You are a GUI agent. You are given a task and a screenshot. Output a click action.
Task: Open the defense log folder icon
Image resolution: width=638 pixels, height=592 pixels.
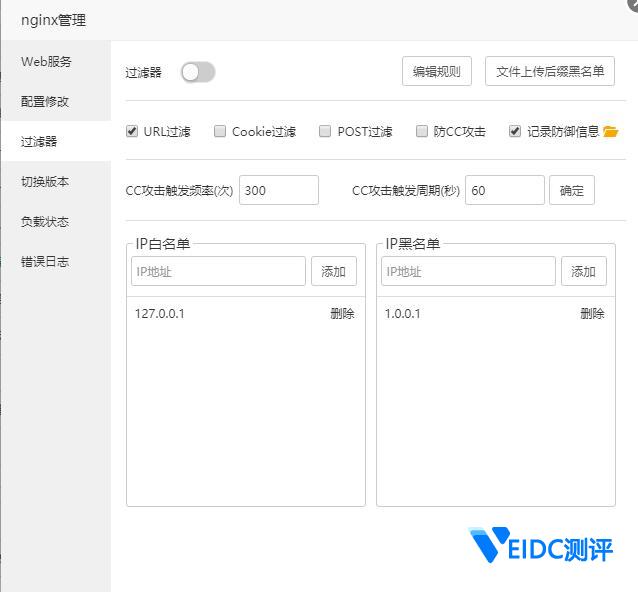pyautogui.click(x=610, y=132)
